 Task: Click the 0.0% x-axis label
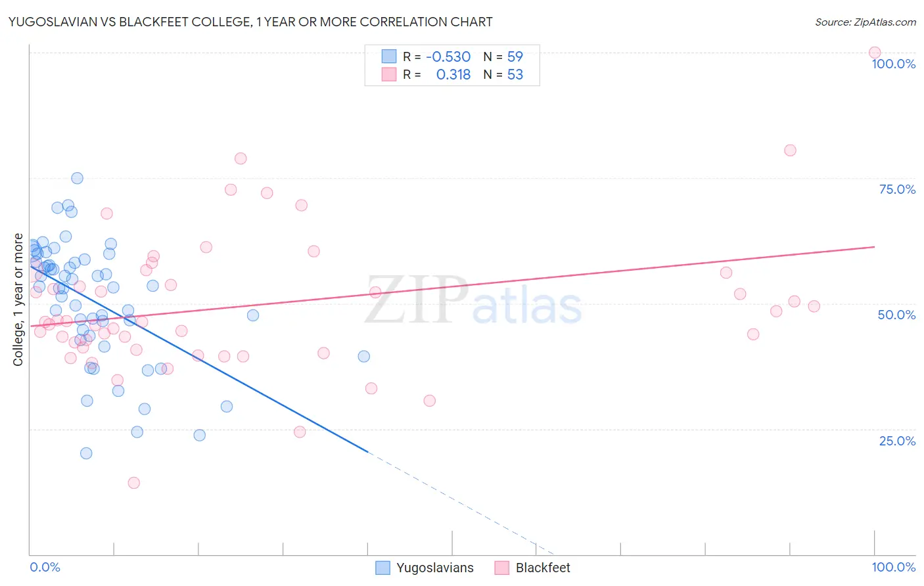[x=45, y=567]
